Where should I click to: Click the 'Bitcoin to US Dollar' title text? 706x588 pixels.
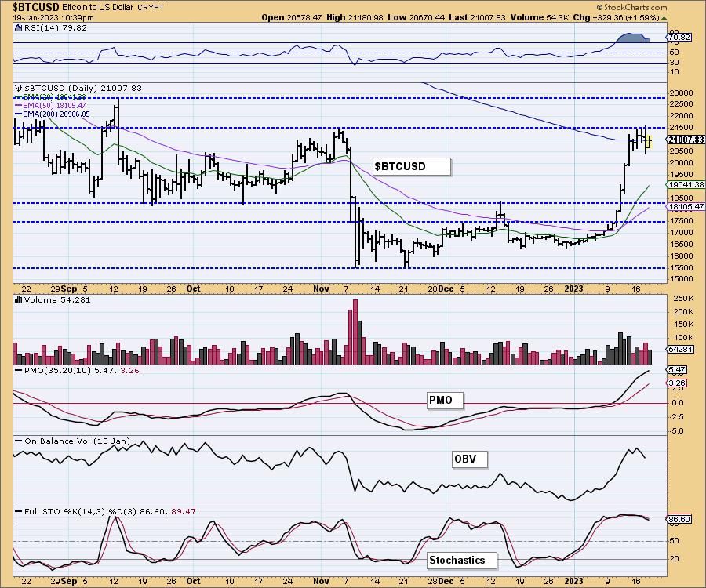(99, 7)
